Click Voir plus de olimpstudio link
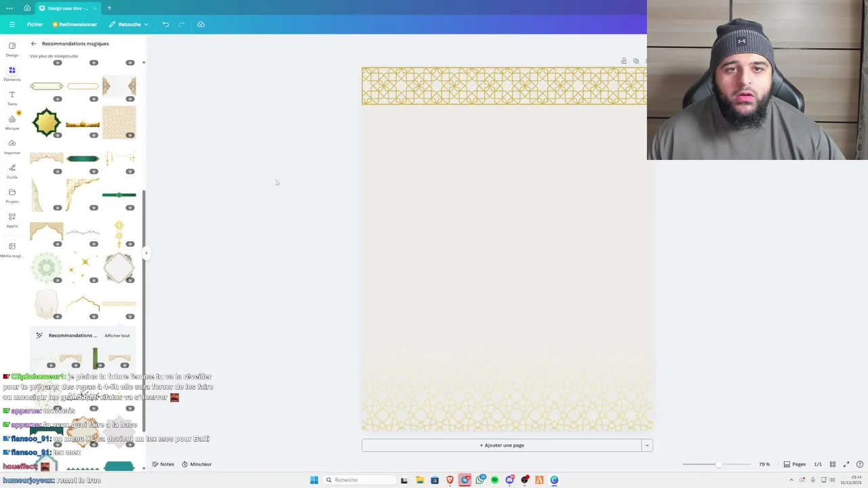Image resolution: width=868 pixels, height=488 pixels. coord(54,56)
